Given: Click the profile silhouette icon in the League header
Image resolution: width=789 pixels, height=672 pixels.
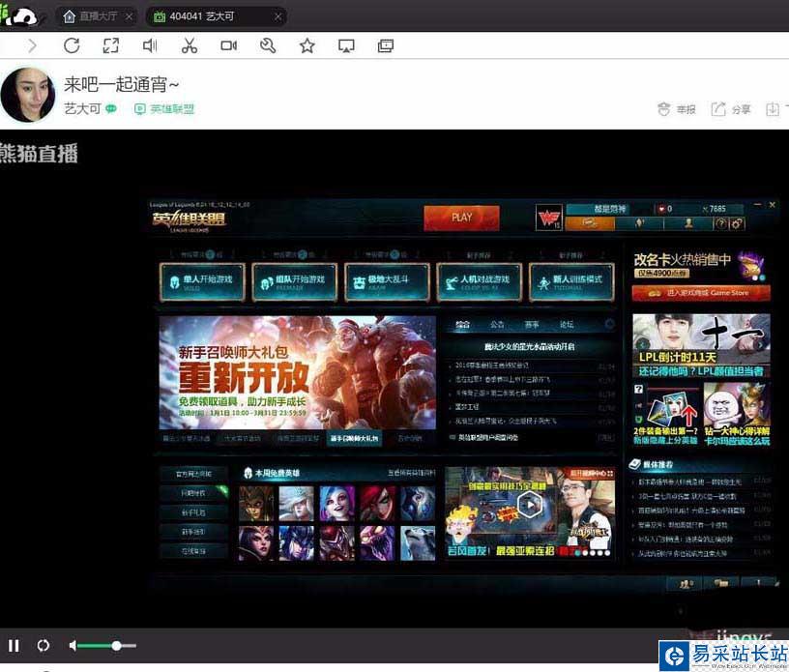Looking at the screenshot, I should click(688, 223).
